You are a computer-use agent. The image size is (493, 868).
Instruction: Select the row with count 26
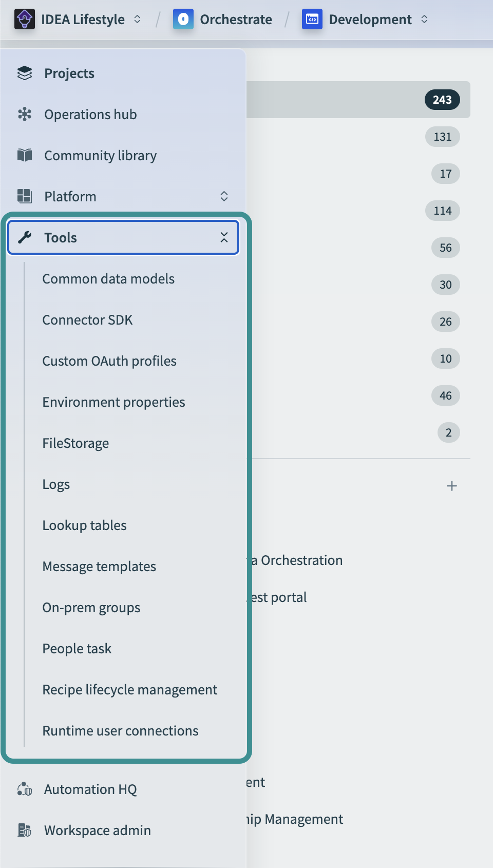pos(358,322)
